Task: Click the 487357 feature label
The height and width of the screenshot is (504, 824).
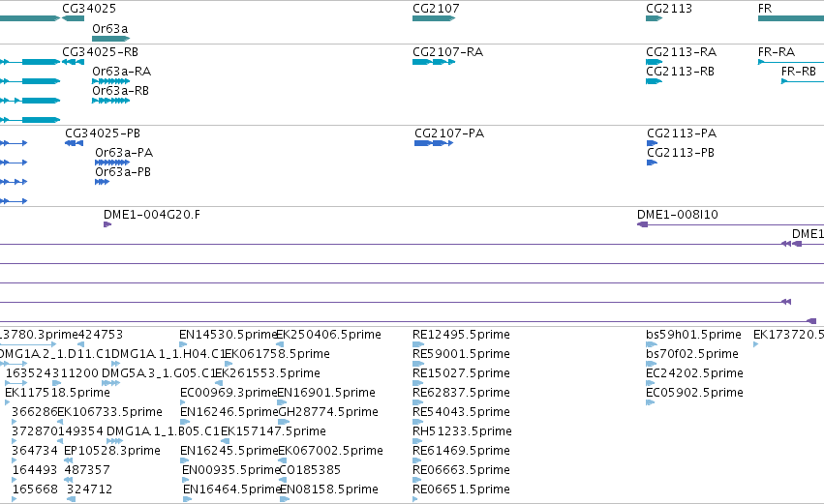Action: point(87,470)
